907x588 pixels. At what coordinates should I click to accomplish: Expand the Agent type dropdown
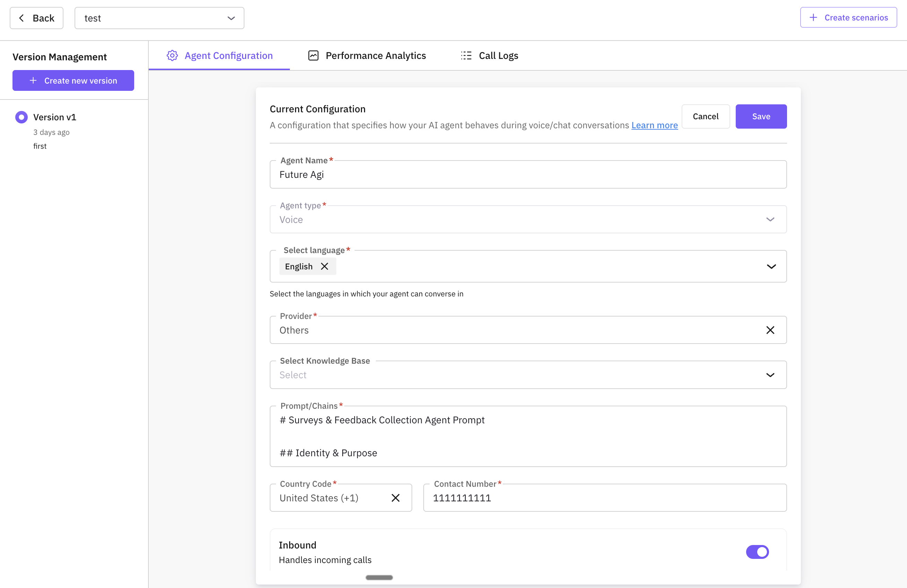click(x=771, y=219)
